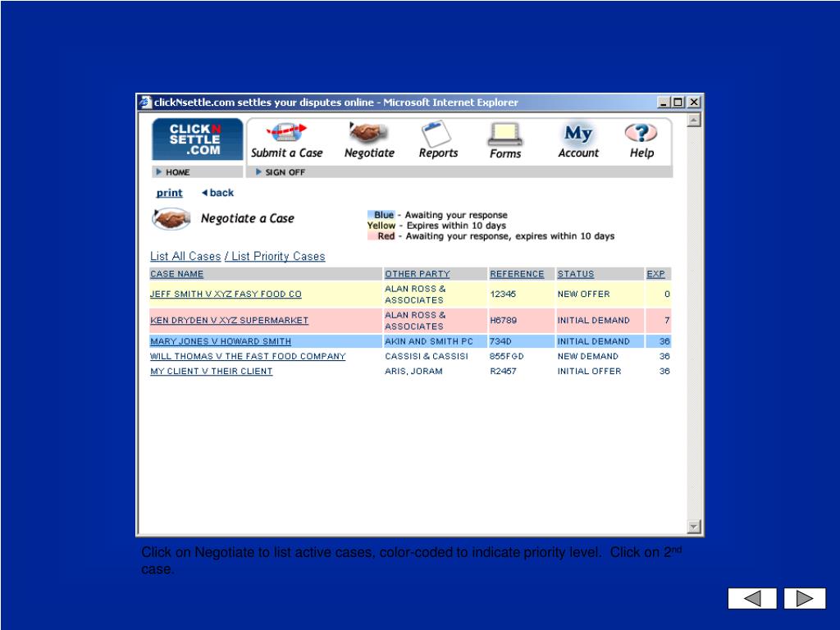Go to the previous slide arrow

(x=752, y=598)
